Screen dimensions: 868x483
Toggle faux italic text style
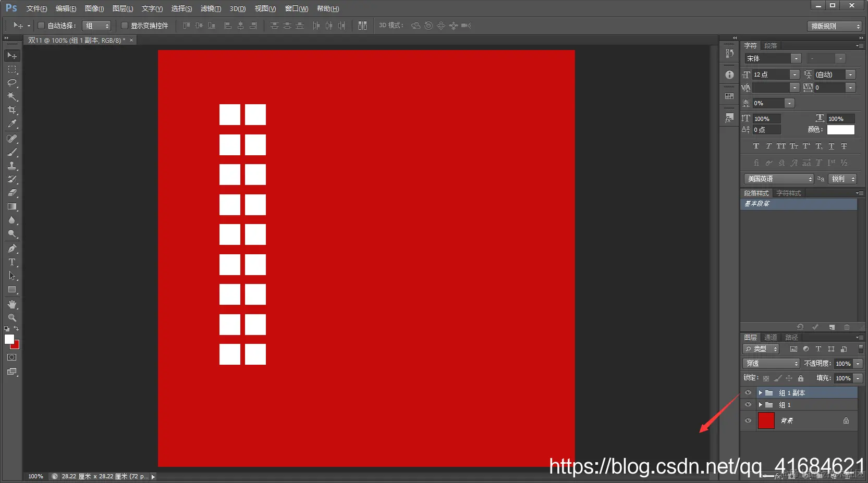coord(768,146)
